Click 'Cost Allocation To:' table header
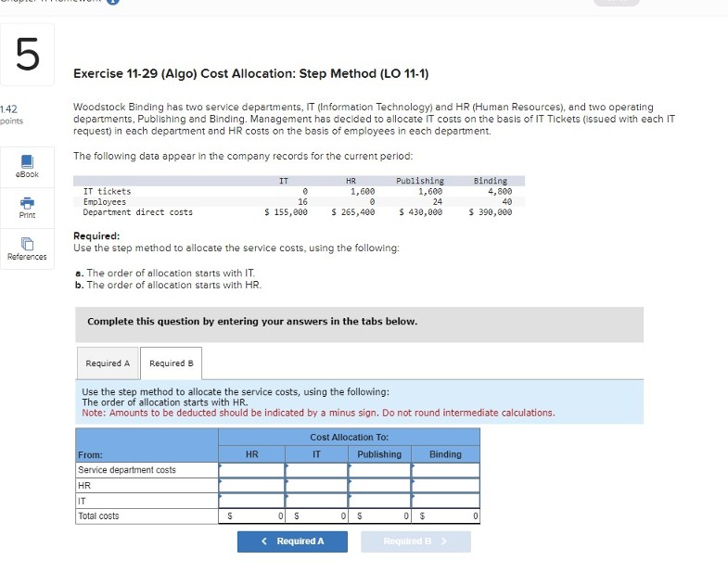 point(349,438)
